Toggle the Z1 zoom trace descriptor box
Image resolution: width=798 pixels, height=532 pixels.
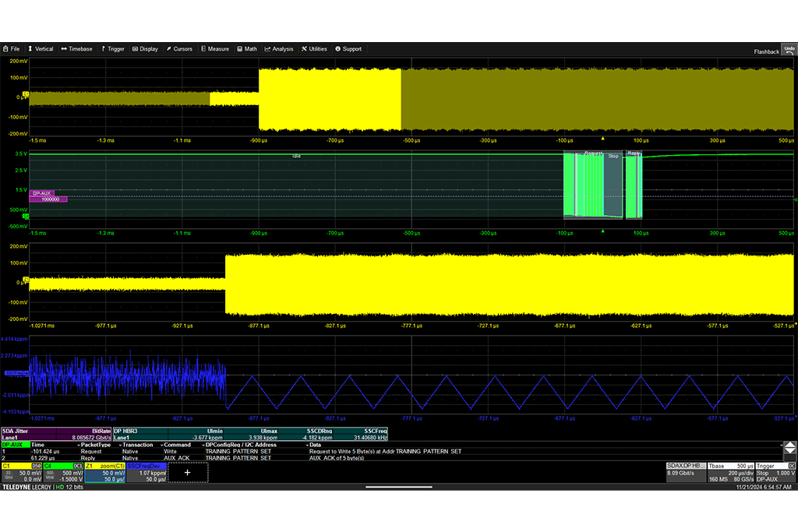pyautogui.click(x=103, y=471)
